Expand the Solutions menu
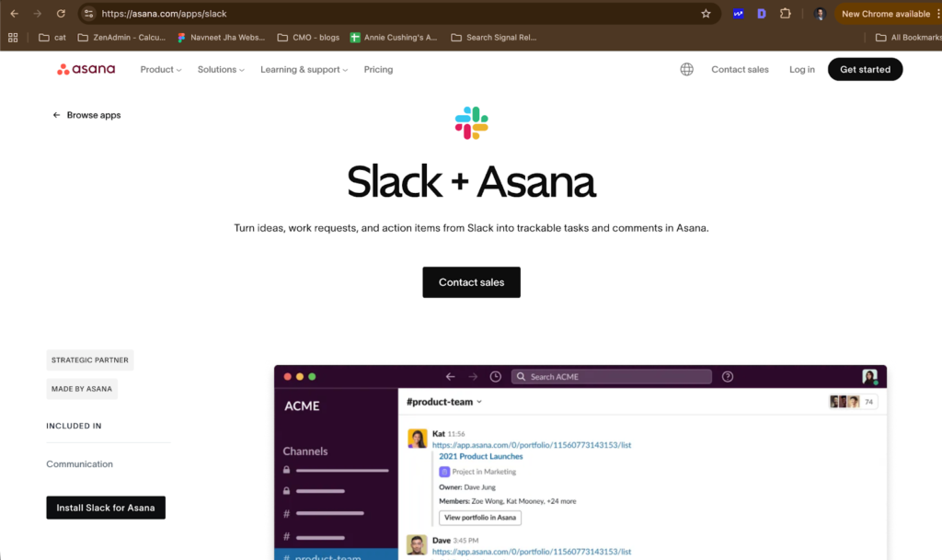 pos(221,69)
